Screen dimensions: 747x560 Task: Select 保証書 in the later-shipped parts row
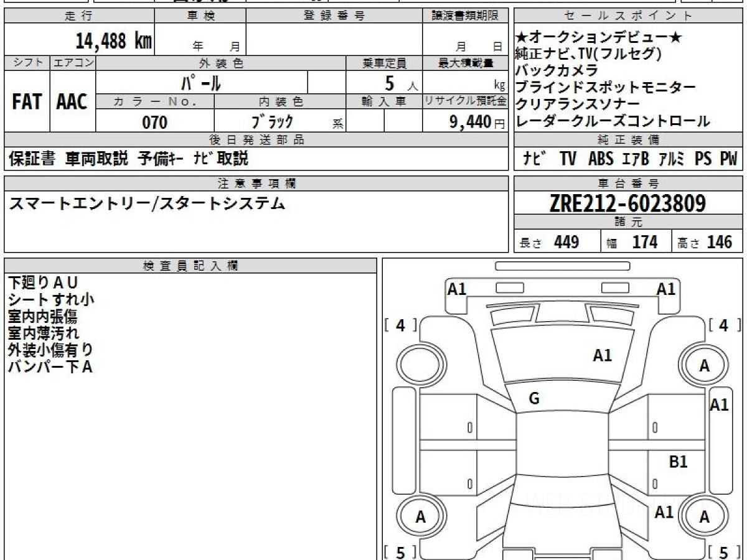pyautogui.click(x=32, y=159)
